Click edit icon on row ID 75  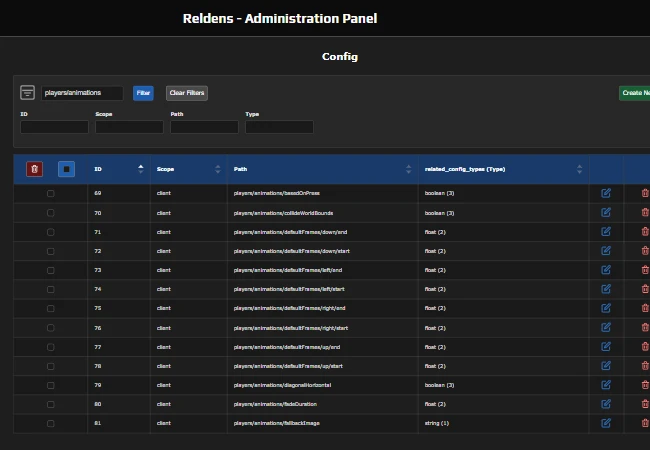pyautogui.click(x=606, y=308)
